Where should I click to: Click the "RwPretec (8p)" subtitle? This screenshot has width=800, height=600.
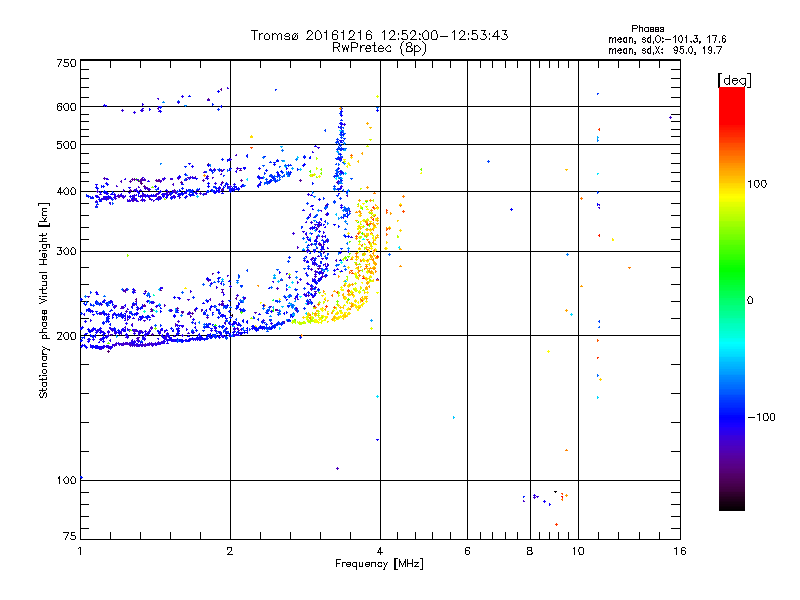click(379, 48)
